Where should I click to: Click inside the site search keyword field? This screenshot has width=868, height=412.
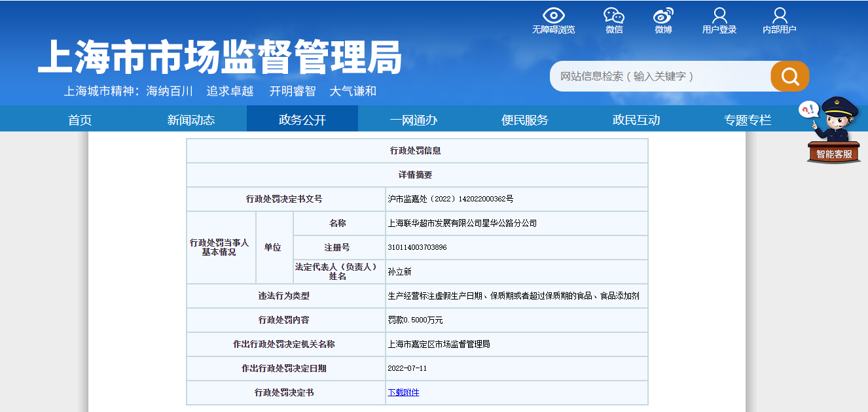click(x=660, y=77)
